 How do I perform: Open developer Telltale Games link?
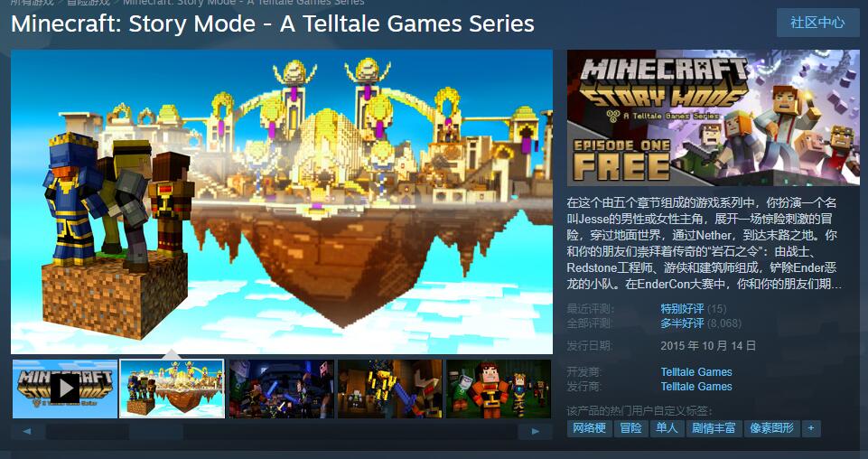pyautogui.click(x=696, y=372)
